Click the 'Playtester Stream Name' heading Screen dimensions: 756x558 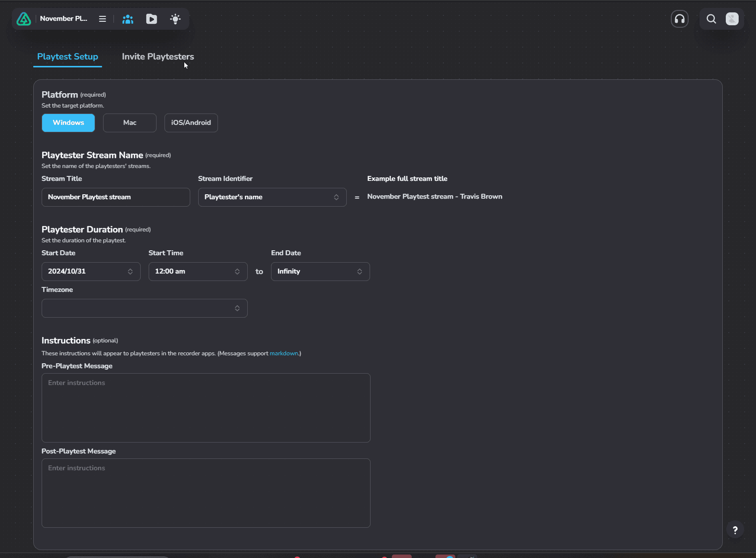[92, 155]
